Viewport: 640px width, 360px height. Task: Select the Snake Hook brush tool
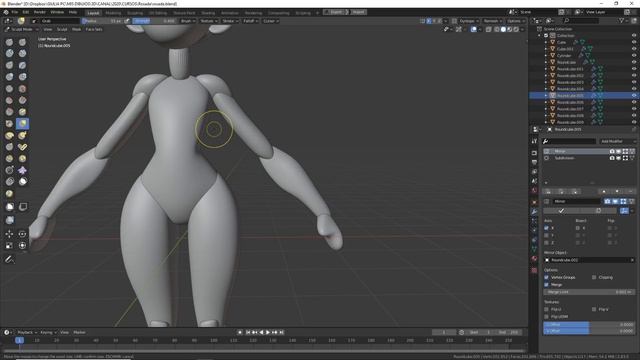22,135
